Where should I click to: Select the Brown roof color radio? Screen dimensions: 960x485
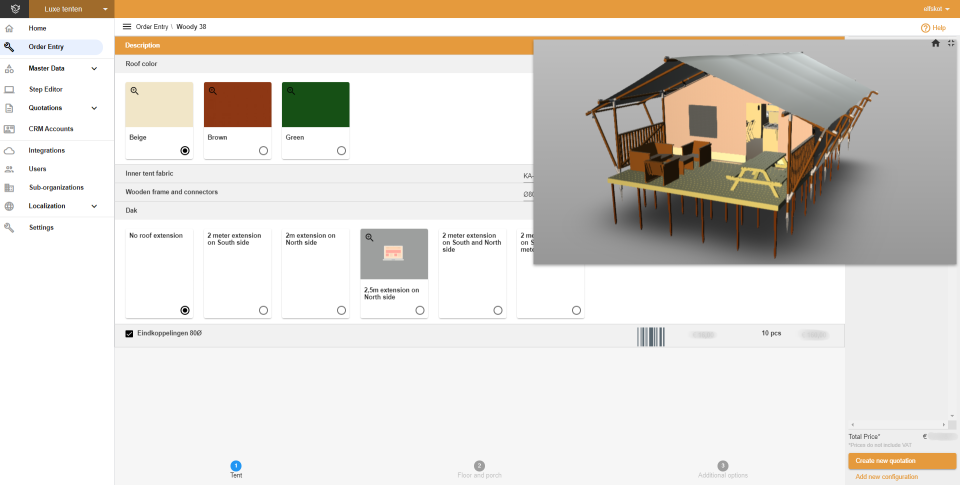[x=263, y=151]
